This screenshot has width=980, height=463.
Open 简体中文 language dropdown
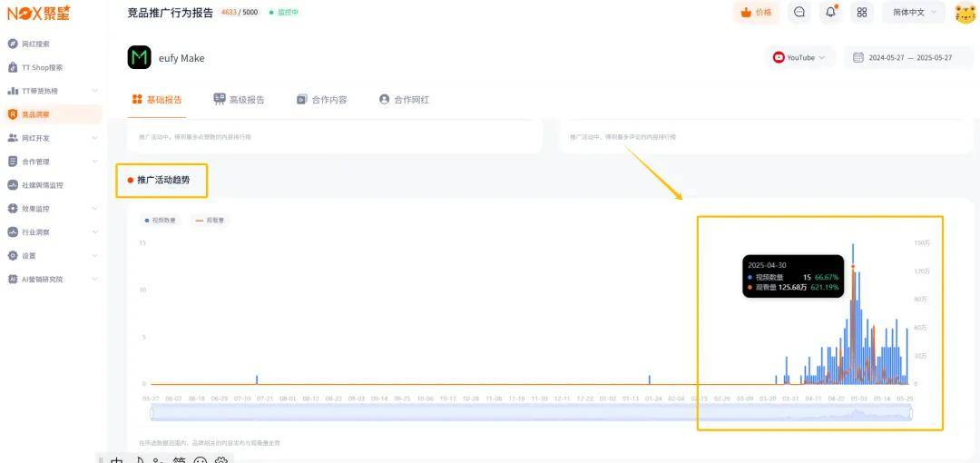pyautogui.click(x=916, y=12)
